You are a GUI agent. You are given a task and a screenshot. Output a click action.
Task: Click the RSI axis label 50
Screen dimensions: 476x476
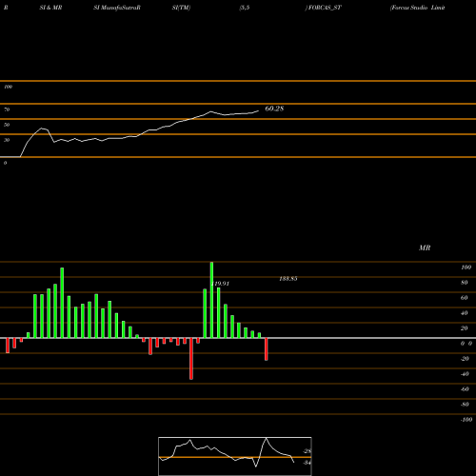7,125
